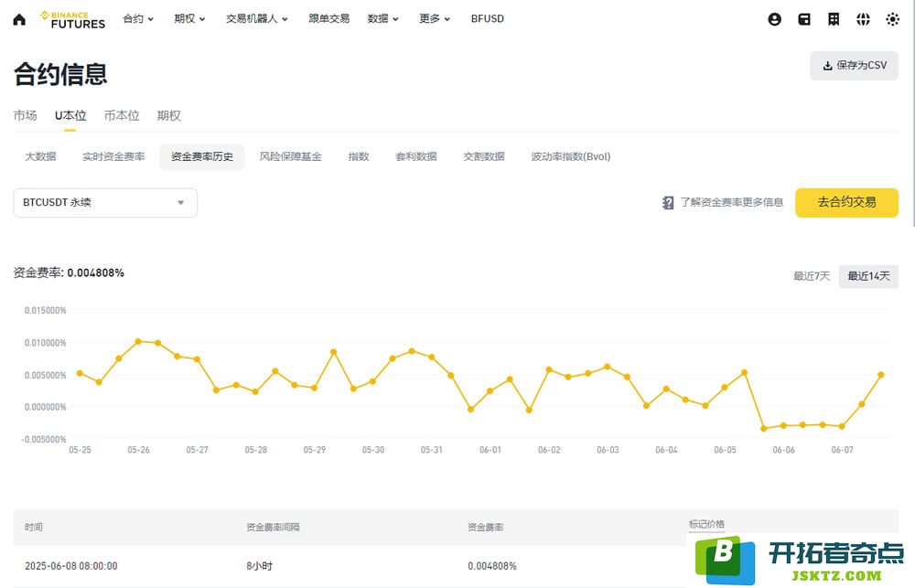Image resolution: width=915 pixels, height=588 pixels.
Task: Open the 风险保障基金 sub-tab
Action: coord(290,156)
